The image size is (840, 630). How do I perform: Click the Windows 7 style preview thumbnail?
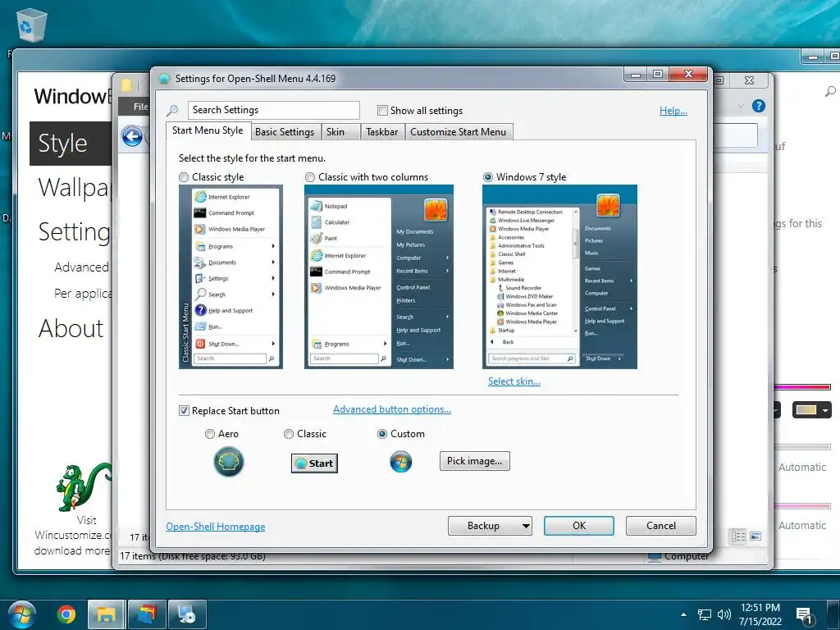(559, 277)
